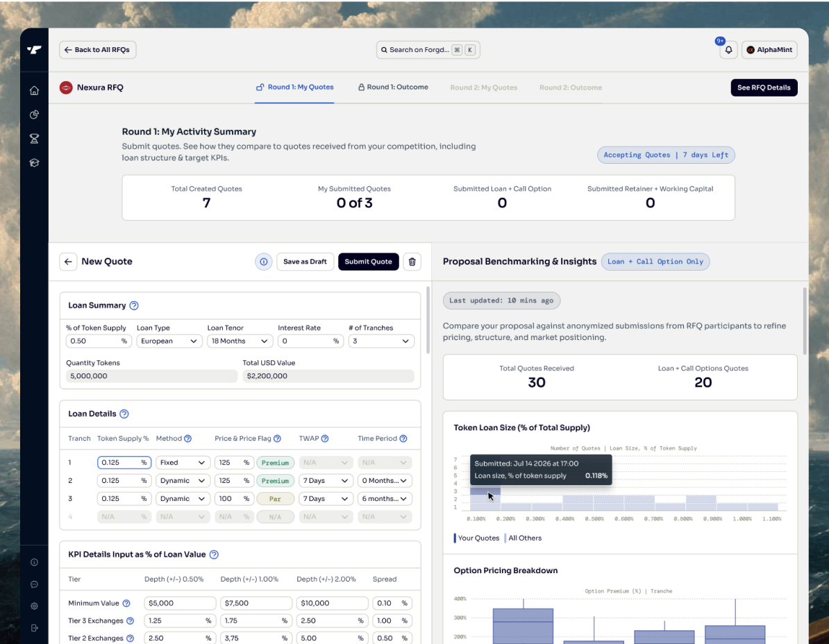This screenshot has height=644, width=829.
Task: Open the Loan Details help icon
Action: 124,414
